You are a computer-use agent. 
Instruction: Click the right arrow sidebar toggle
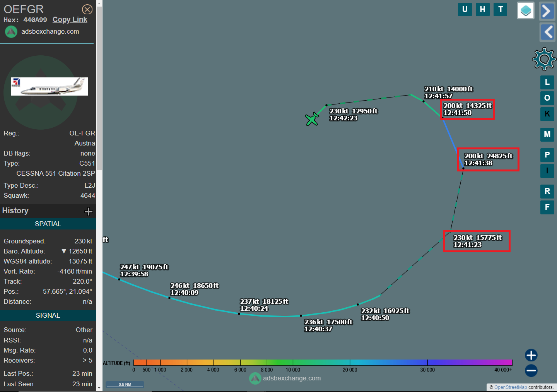[x=547, y=11]
